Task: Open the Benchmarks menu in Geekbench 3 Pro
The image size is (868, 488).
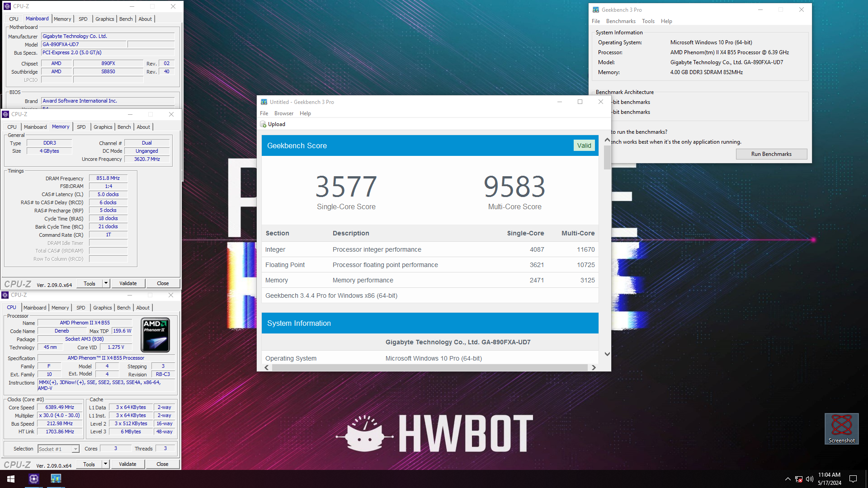Action: [x=621, y=21]
